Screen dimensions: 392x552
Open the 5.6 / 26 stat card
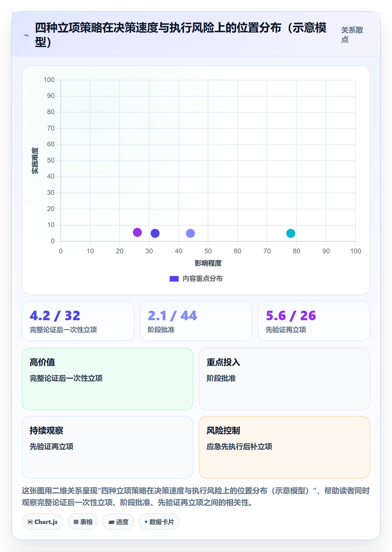tap(314, 321)
